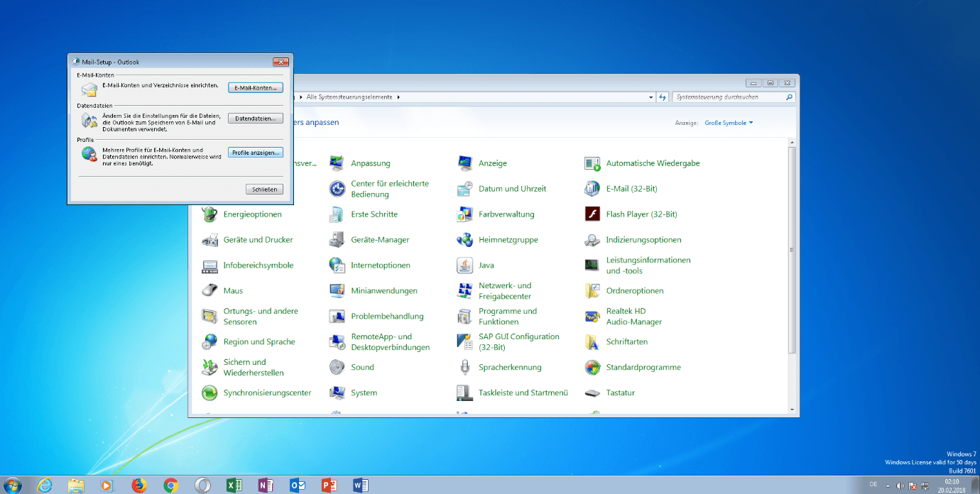This screenshot has height=494, width=980.
Task: Open Sichern und Wiederherstellen link
Action: click(x=254, y=368)
